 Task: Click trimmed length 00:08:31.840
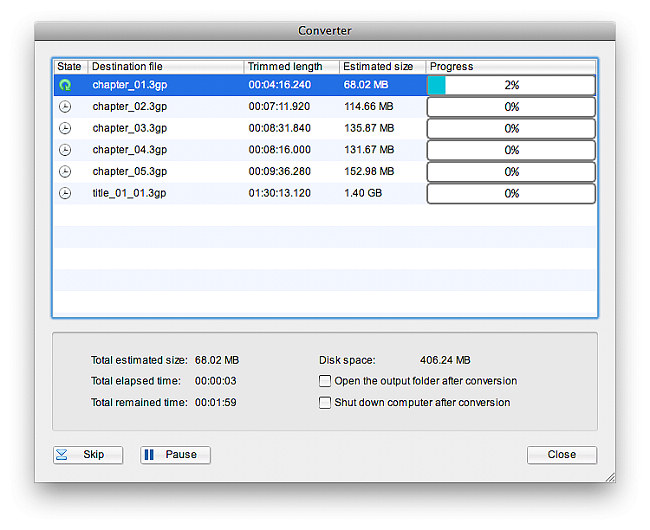pos(280,128)
